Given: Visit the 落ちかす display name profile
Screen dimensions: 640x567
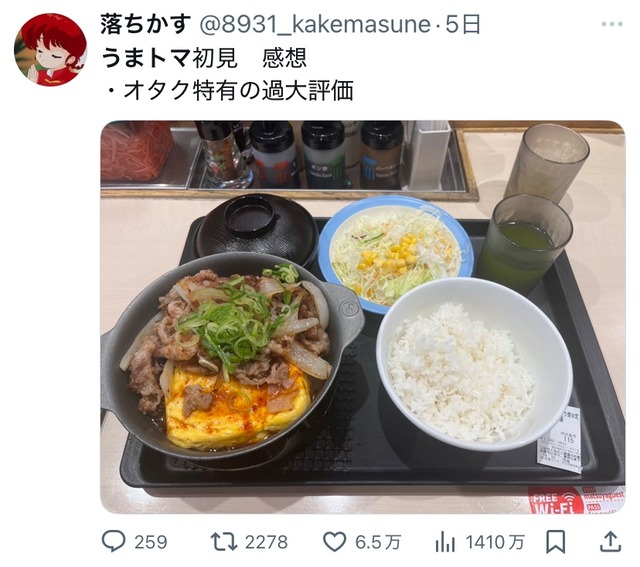Looking at the screenshot, I should pos(145,24).
